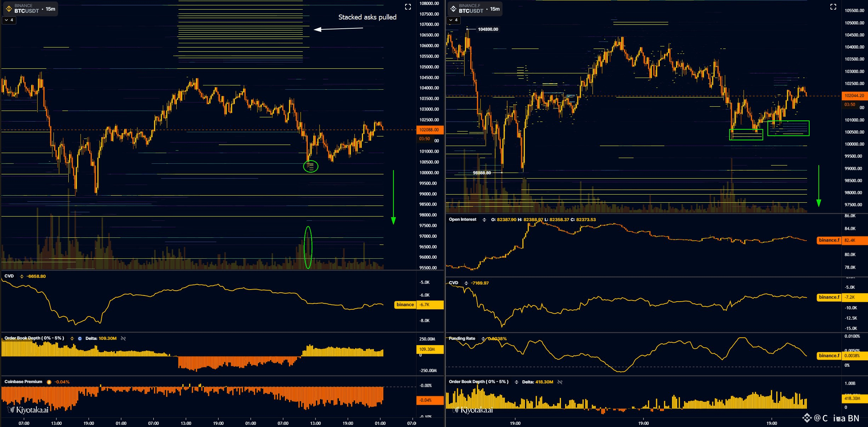Click fullscreen icon on right futures chart
868x427 pixels.
(x=833, y=7)
